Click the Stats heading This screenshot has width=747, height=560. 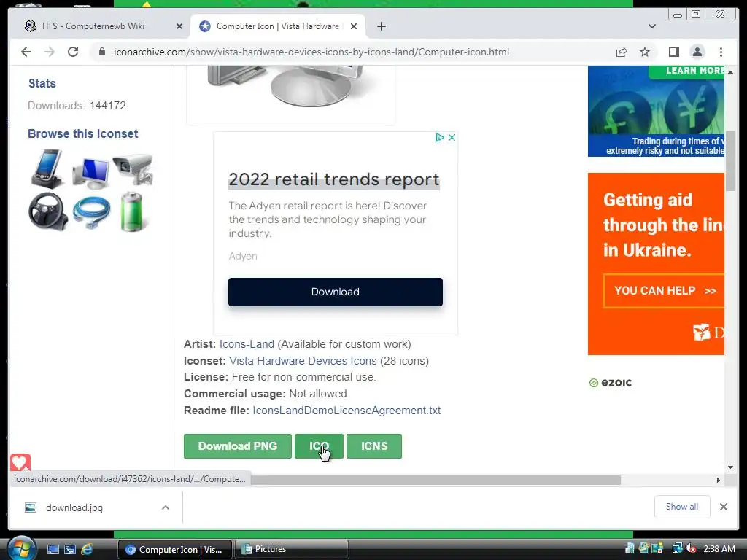(x=42, y=84)
